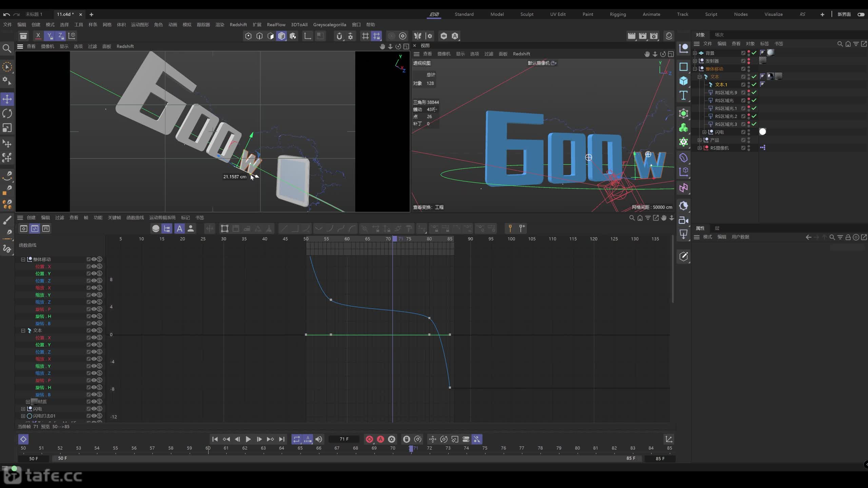Select the Move tool in left toolbar
868x488 pixels.
(7, 99)
